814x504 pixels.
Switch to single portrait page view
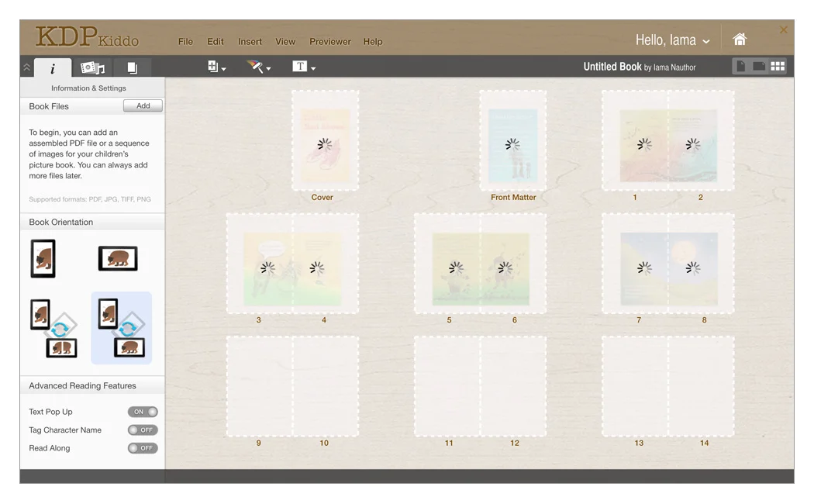tap(741, 67)
